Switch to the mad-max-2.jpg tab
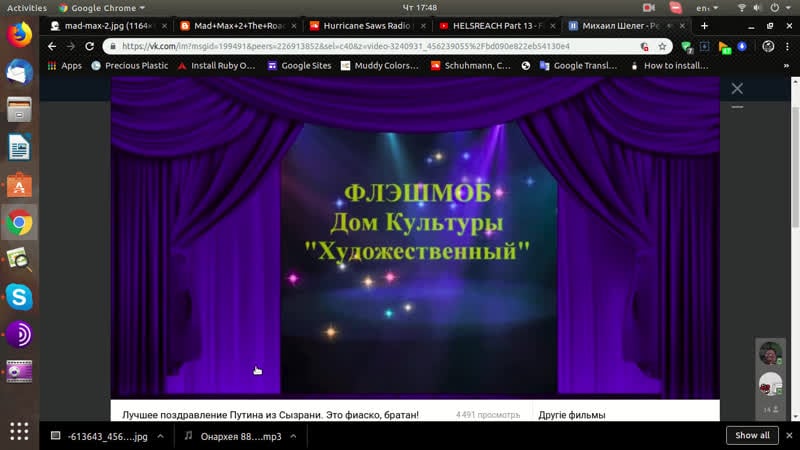Viewport: 800px width, 450px height. [x=108, y=26]
